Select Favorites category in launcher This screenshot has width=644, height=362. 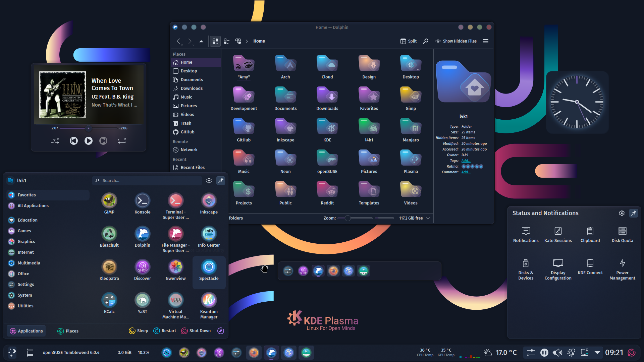(48, 195)
